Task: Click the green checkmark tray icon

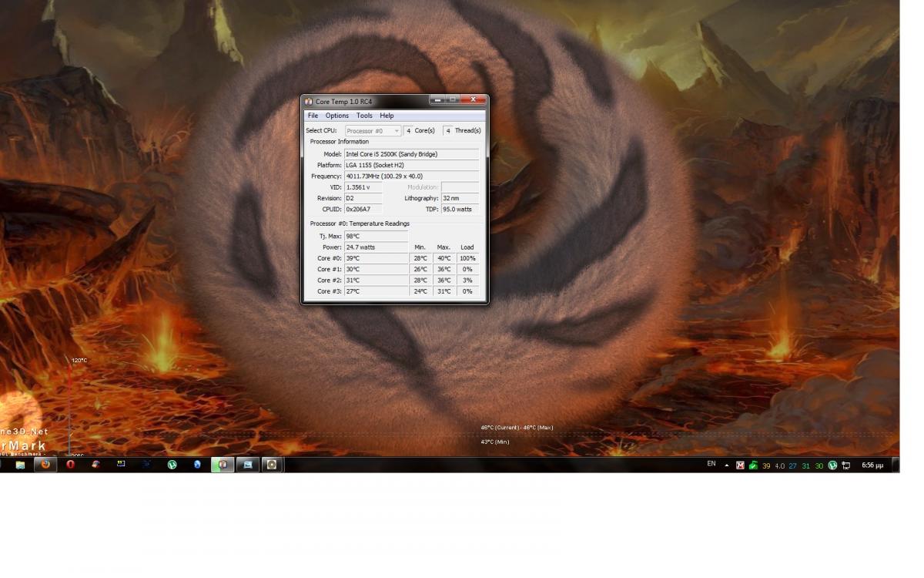Action: [753, 465]
